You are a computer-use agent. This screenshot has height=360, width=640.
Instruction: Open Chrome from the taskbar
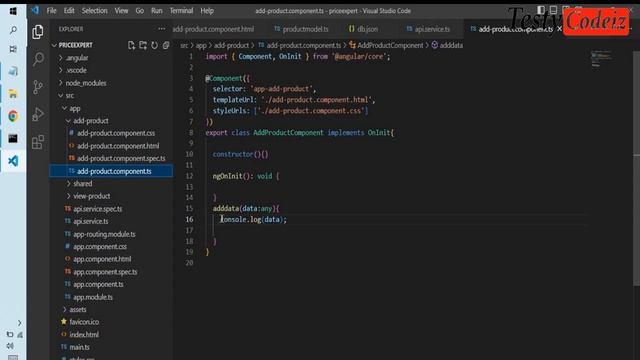pyautogui.click(x=13, y=116)
